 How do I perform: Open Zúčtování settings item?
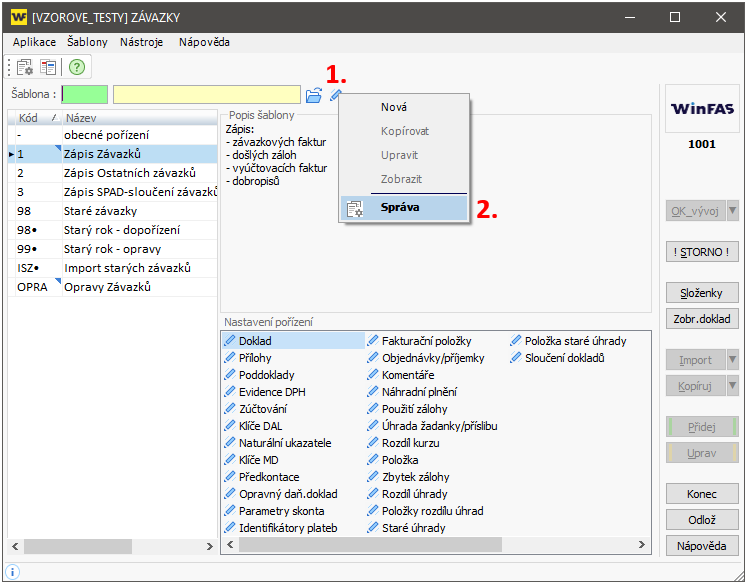click(x=255, y=409)
